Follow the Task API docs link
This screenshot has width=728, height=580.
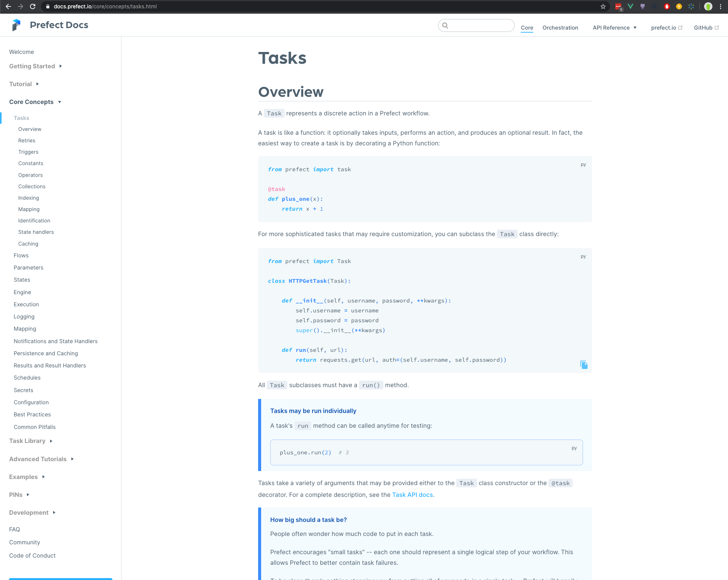(x=412, y=495)
